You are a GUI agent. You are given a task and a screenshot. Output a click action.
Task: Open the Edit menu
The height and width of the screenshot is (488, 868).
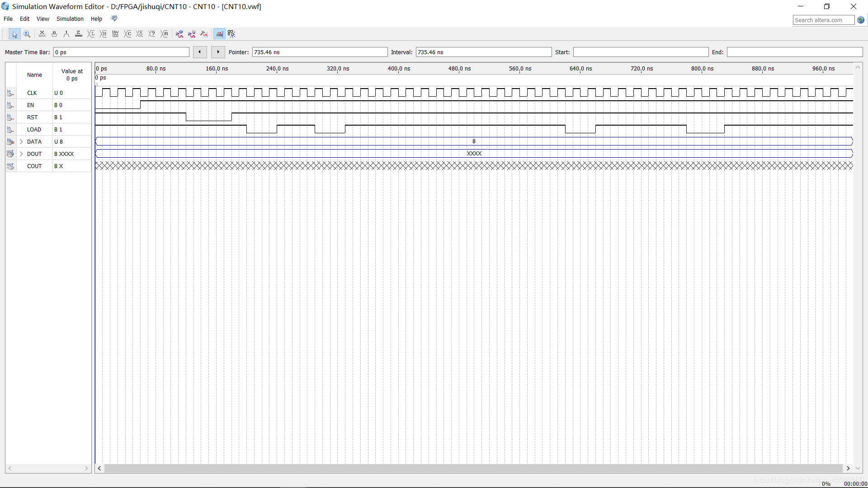point(25,19)
